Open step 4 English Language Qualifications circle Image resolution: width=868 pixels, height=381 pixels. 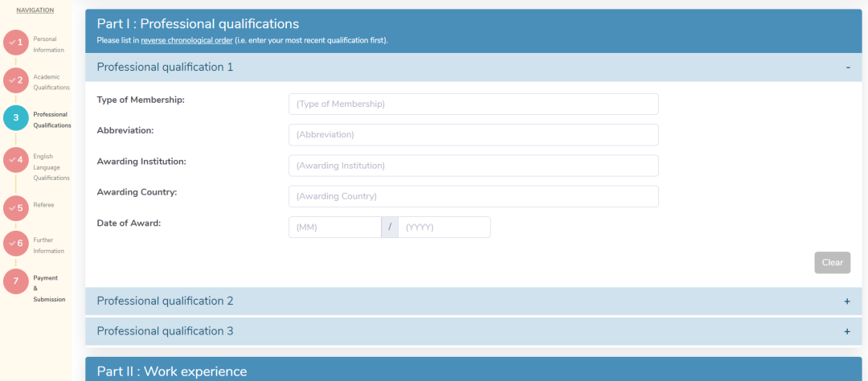click(16, 159)
